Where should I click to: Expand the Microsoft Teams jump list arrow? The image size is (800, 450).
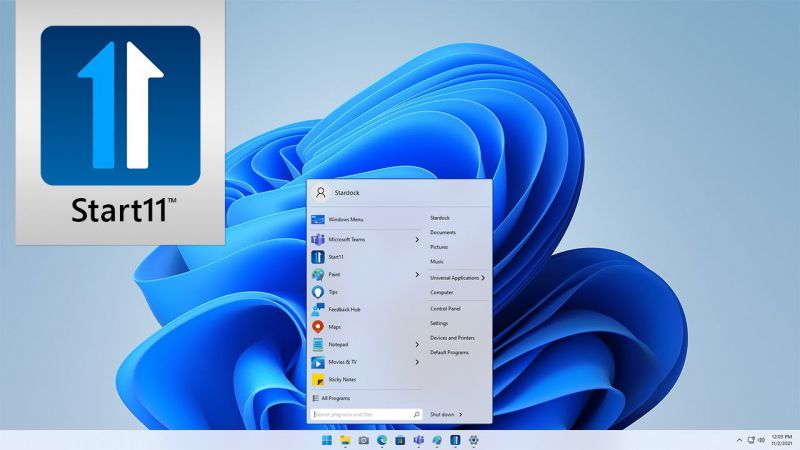(417, 240)
